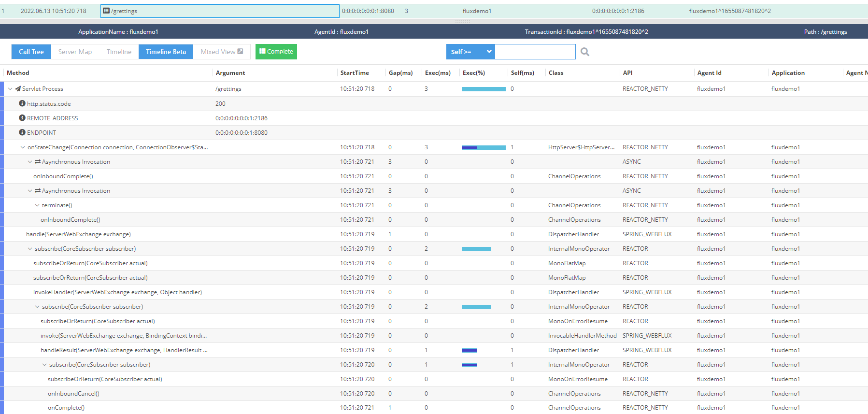Select the Timeline Beta tab
868x414 pixels.
(x=166, y=52)
